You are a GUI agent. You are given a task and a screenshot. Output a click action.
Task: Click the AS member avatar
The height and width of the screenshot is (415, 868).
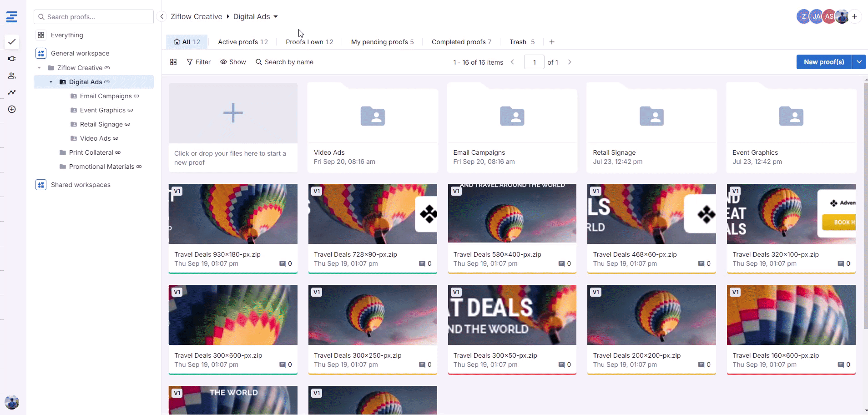829,16
